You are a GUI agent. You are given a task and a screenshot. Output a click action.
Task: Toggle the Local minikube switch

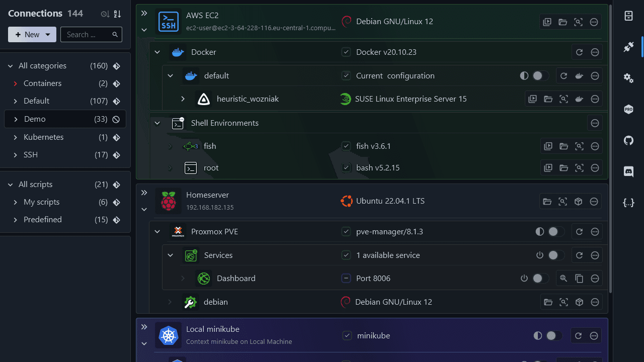click(554, 336)
